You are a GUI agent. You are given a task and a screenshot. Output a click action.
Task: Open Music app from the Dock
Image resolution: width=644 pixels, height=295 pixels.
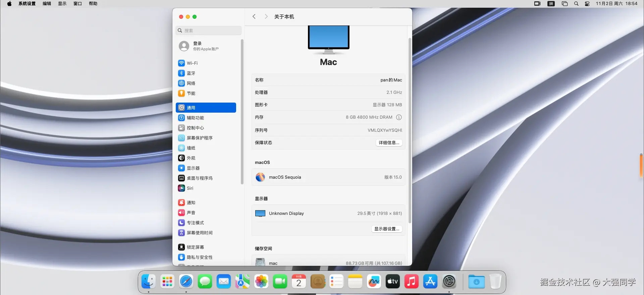click(412, 282)
